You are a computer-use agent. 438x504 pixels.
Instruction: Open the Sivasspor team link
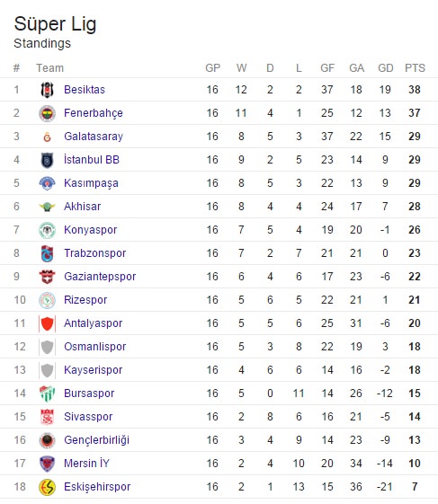88,417
